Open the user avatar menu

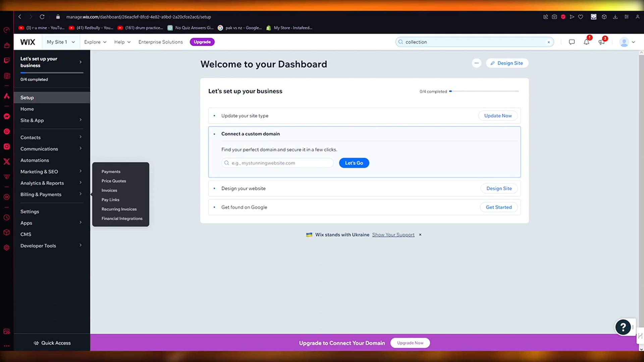pyautogui.click(x=627, y=42)
